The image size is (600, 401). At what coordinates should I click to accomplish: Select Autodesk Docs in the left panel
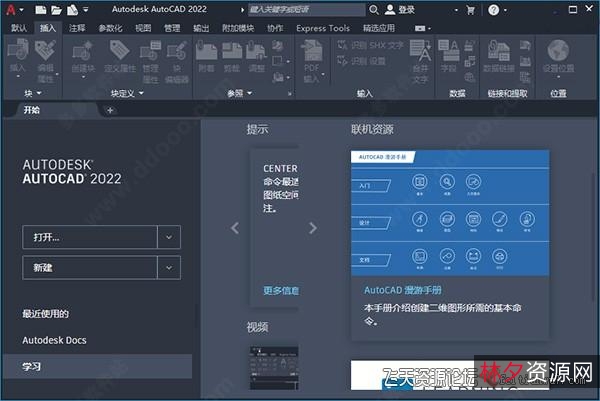[54, 340]
